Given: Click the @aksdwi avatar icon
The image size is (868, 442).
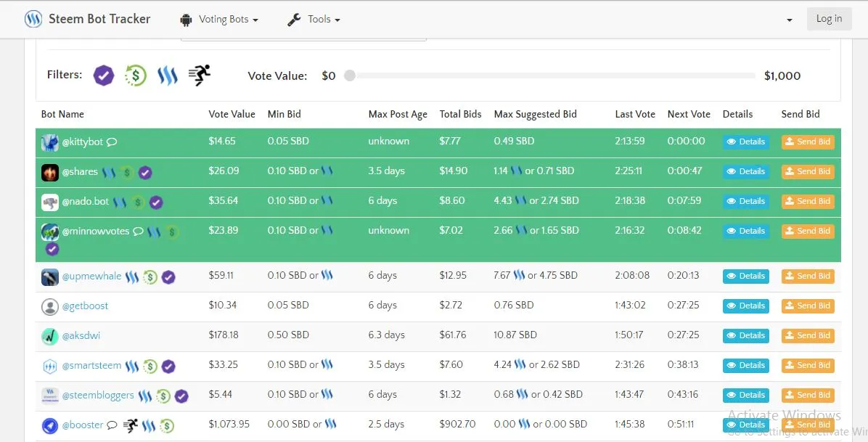Looking at the screenshot, I should click(50, 336).
